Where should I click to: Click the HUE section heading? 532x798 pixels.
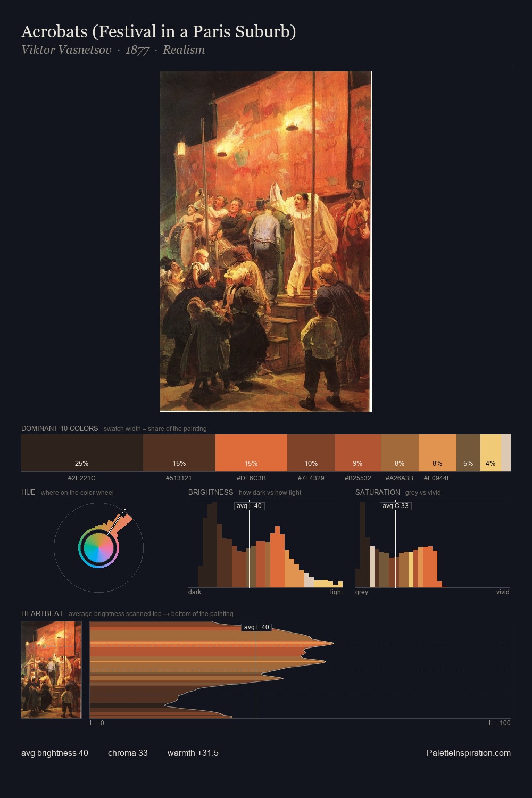(28, 492)
